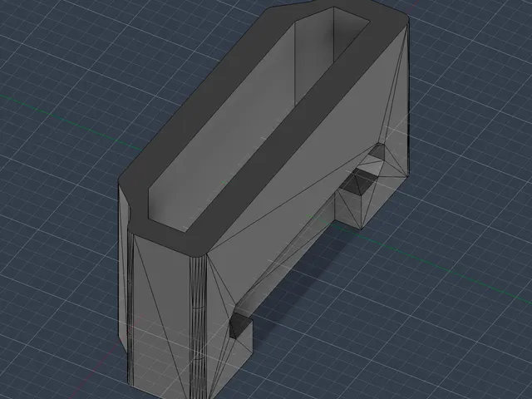Pick the vertically ribbed rounded corner edge of the model
The image size is (532, 399).
point(198,327)
